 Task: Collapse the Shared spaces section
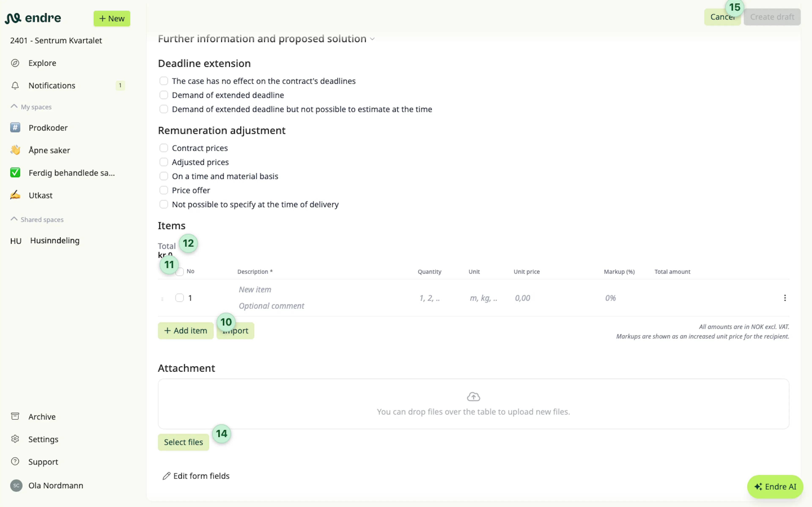(x=14, y=219)
